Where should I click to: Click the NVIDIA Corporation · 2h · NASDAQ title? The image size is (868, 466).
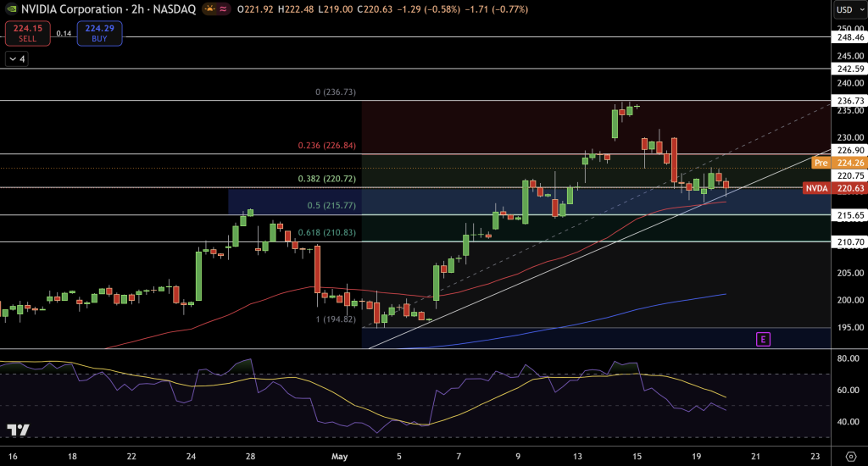pos(108,8)
